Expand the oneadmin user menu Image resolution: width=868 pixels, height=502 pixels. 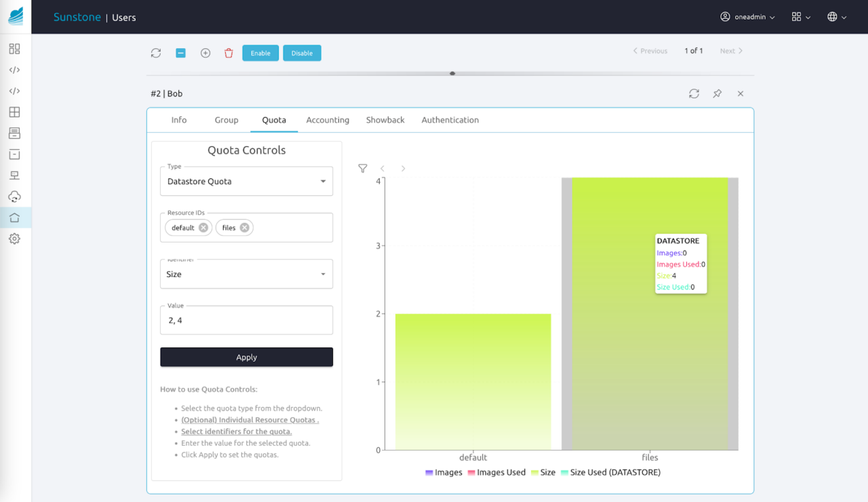(x=747, y=17)
